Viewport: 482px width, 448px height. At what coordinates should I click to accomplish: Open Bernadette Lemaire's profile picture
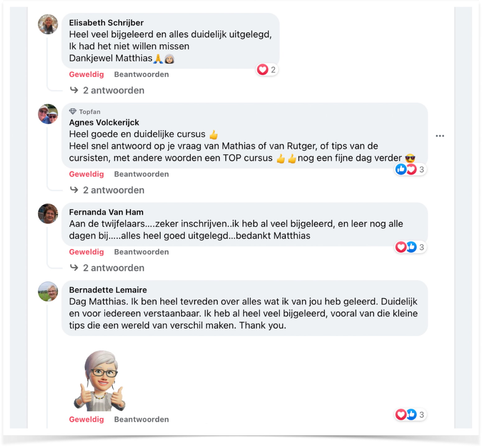48,292
